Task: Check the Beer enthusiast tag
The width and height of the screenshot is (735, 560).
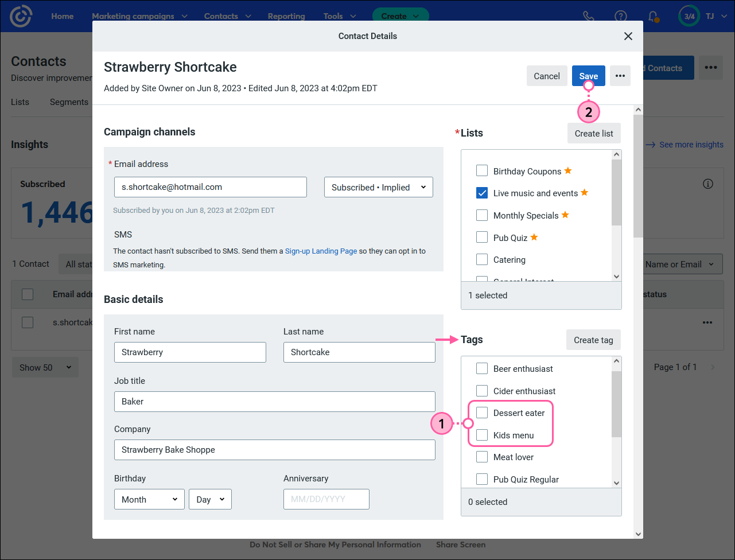Action: [481, 368]
